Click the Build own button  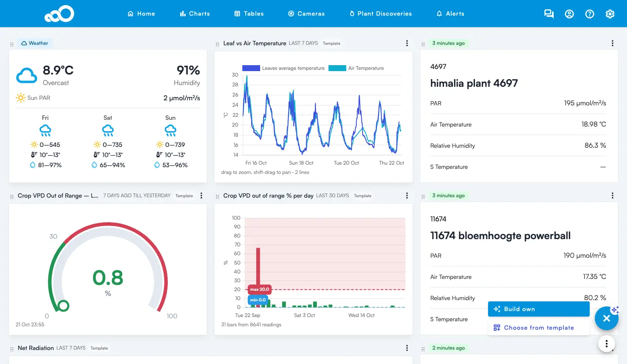click(539, 309)
